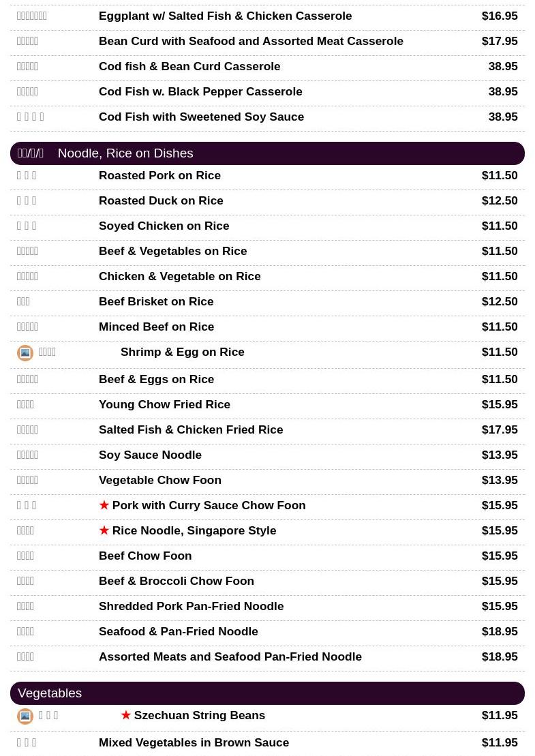
Task: Open Assorted Meats and Seafood Pan-Fried Noodle
Action: (x=267, y=656)
